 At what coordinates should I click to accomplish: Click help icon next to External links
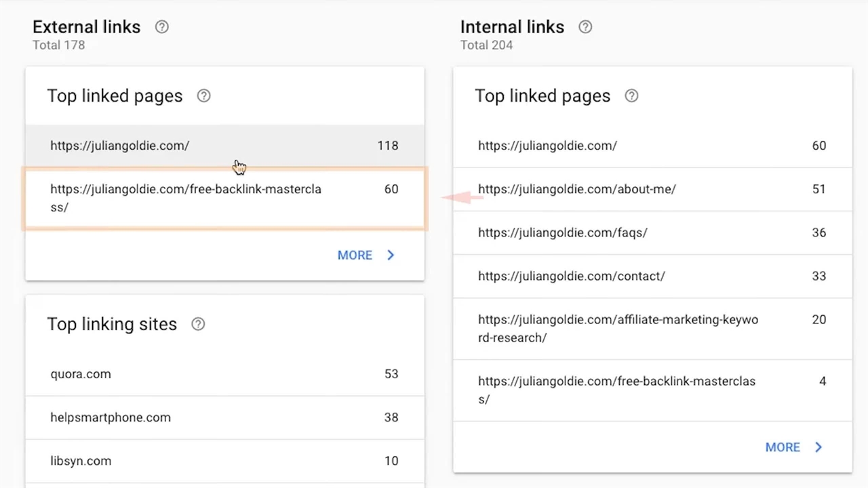161,27
